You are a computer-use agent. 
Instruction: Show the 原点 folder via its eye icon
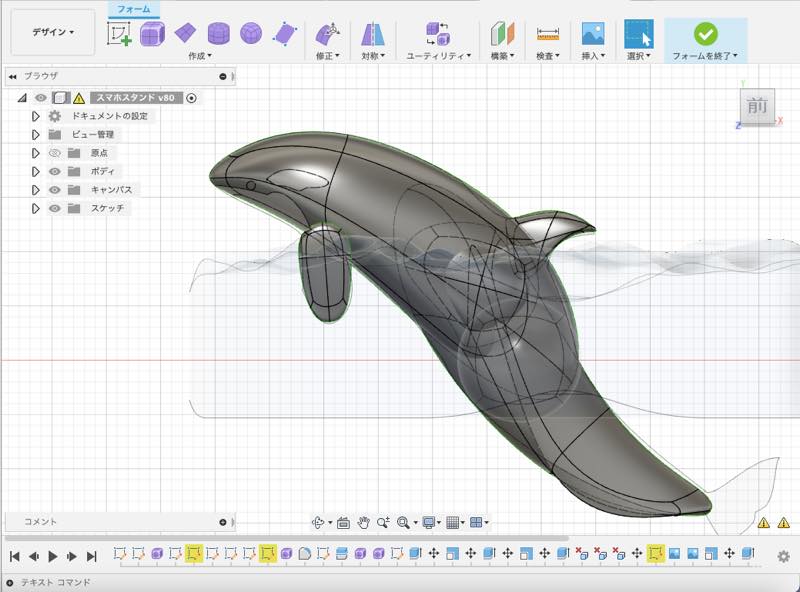[55, 153]
